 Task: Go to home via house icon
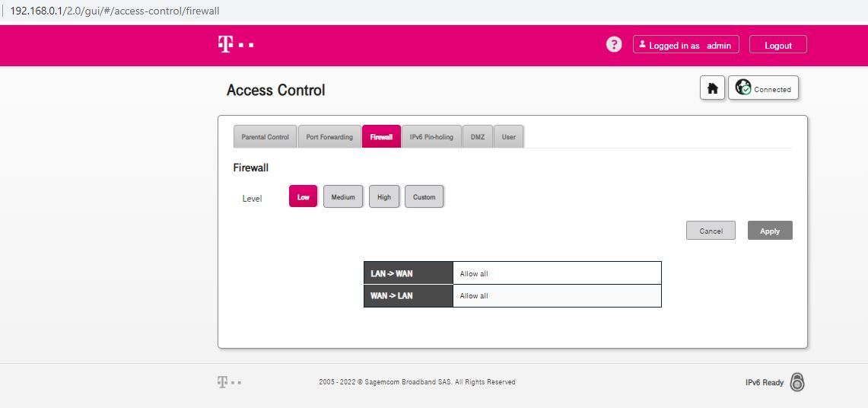(713, 88)
